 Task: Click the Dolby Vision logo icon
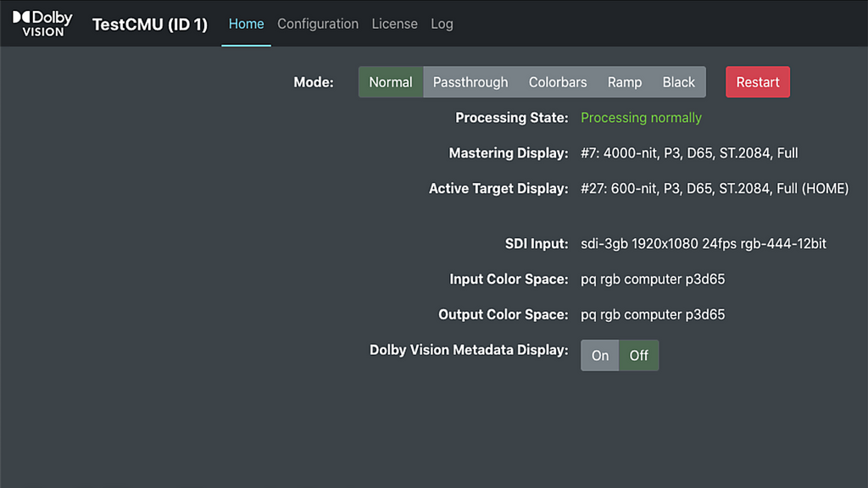(x=42, y=24)
